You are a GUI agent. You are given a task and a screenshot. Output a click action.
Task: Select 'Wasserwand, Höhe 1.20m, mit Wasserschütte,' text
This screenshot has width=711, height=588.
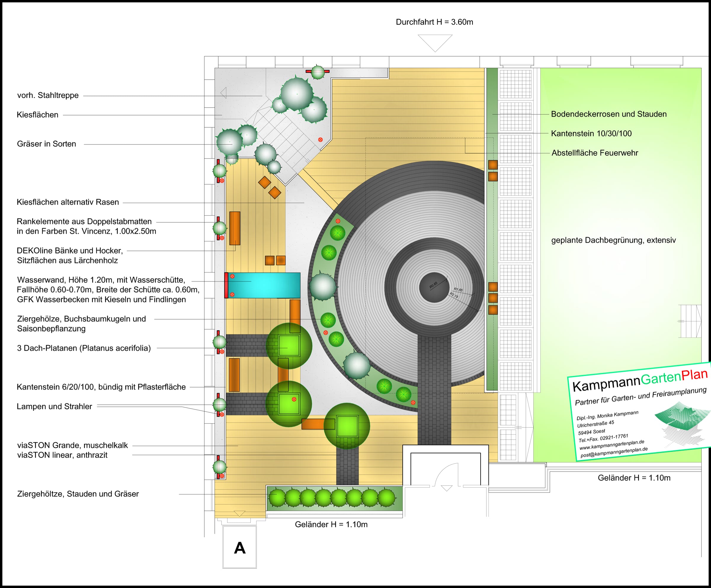click(x=101, y=280)
